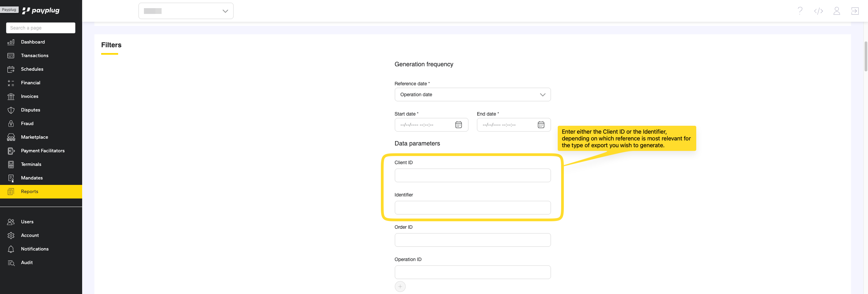Viewport: 868px width, 294px height.
Task: Open End date calendar picker
Action: coord(541,125)
